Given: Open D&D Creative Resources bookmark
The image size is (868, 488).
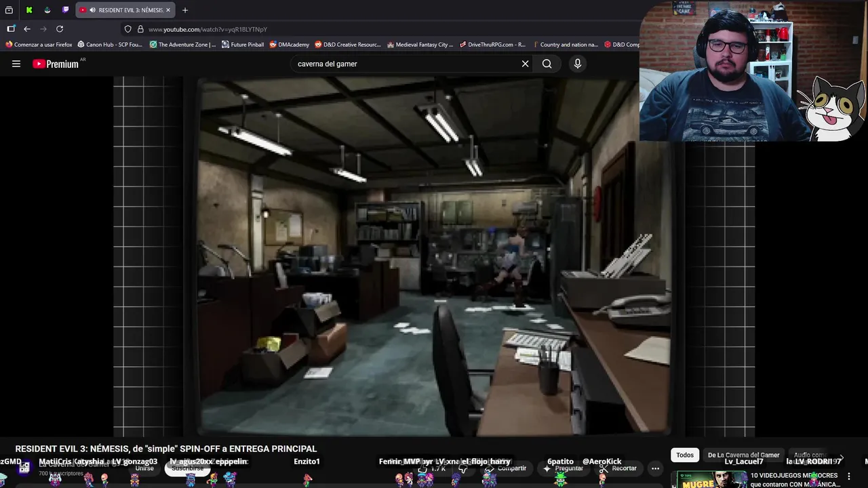Looking at the screenshot, I should tap(348, 45).
